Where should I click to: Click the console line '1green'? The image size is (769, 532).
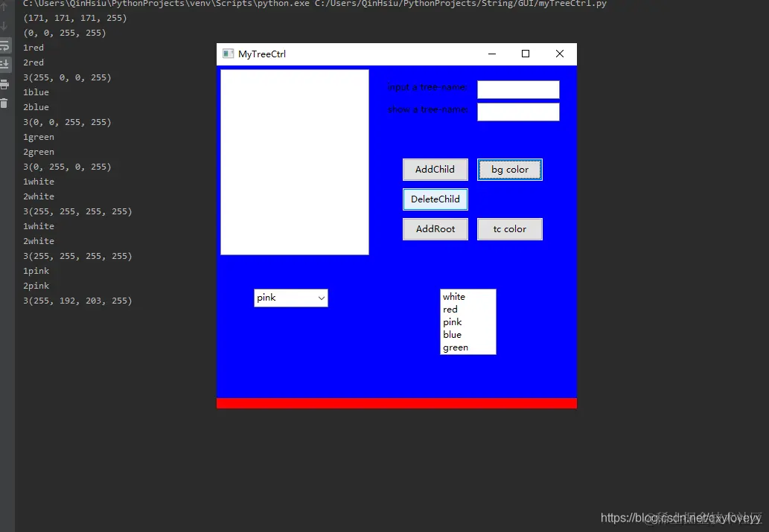(x=39, y=138)
